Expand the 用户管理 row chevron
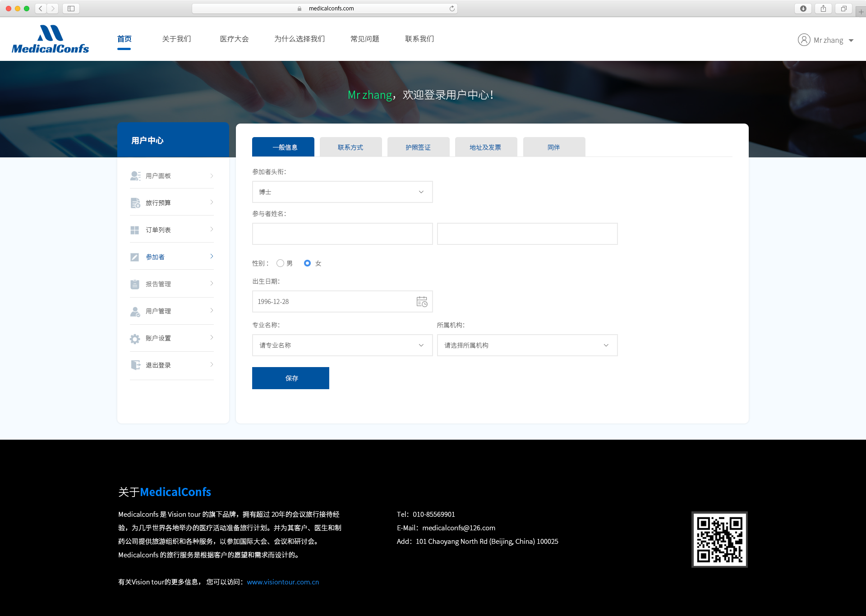The width and height of the screenshot is (866, 616). 212,310
